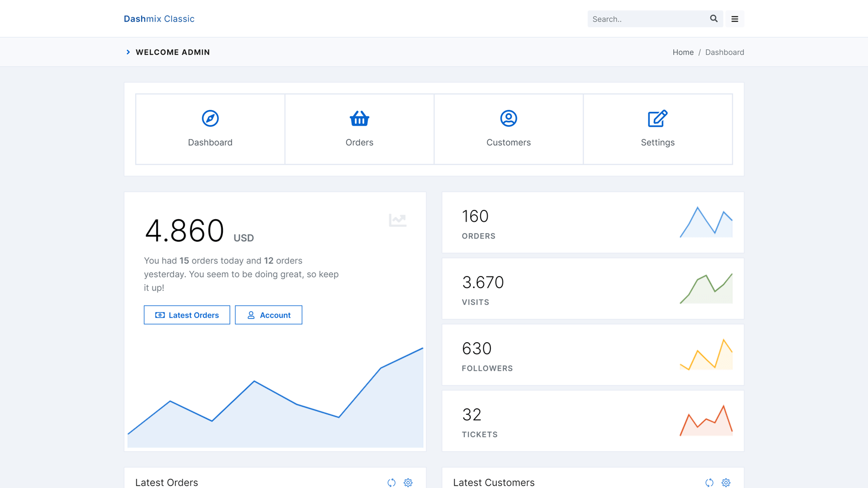Click the search magnifier icon

point(713,19)
